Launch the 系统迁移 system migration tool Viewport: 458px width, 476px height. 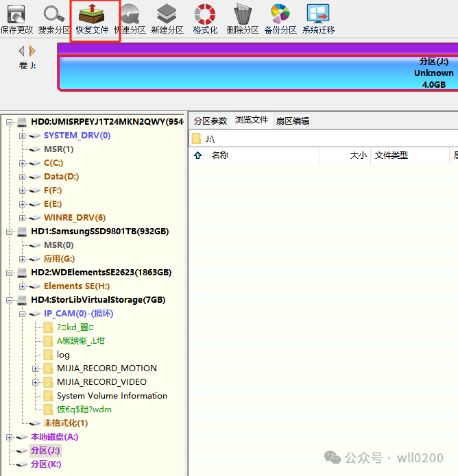318,18
